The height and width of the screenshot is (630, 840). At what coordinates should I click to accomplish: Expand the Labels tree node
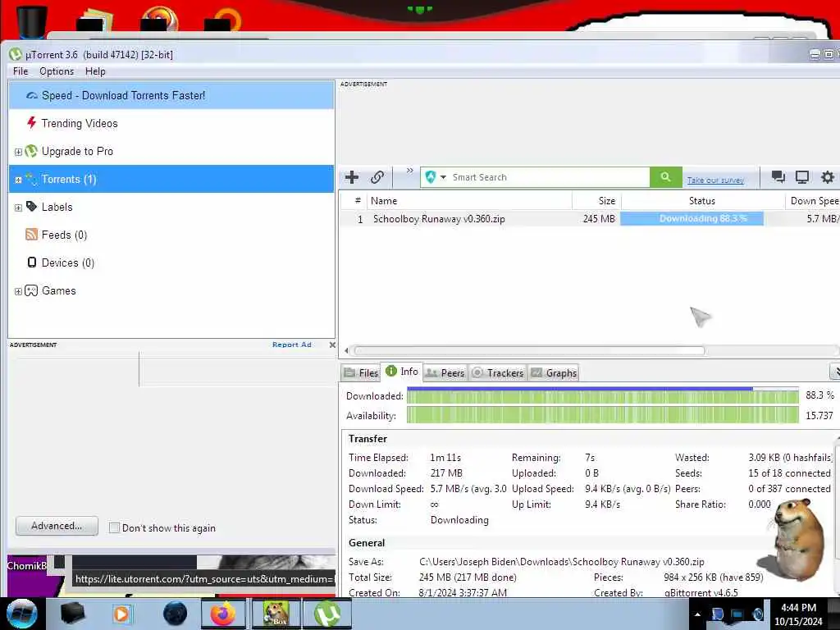tap(18, 208)
